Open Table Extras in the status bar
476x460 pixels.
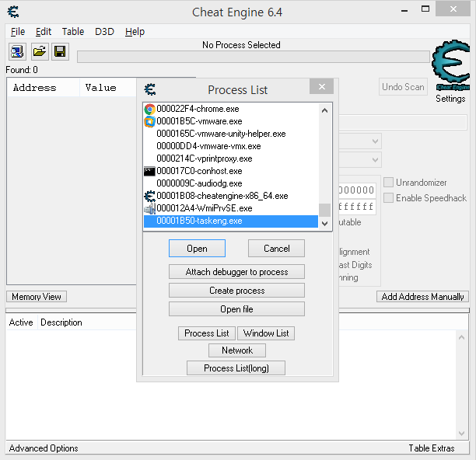tap(432, 448)
